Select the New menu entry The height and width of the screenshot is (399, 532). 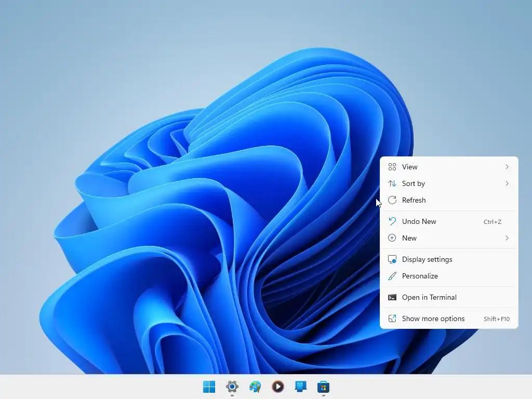(x=449, y=238)
